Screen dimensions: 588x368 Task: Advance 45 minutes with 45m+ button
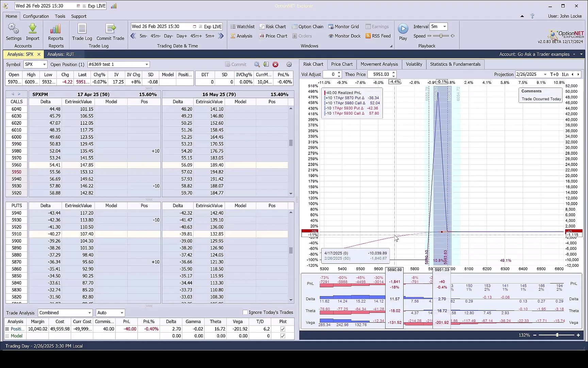(x=196, y=36)
